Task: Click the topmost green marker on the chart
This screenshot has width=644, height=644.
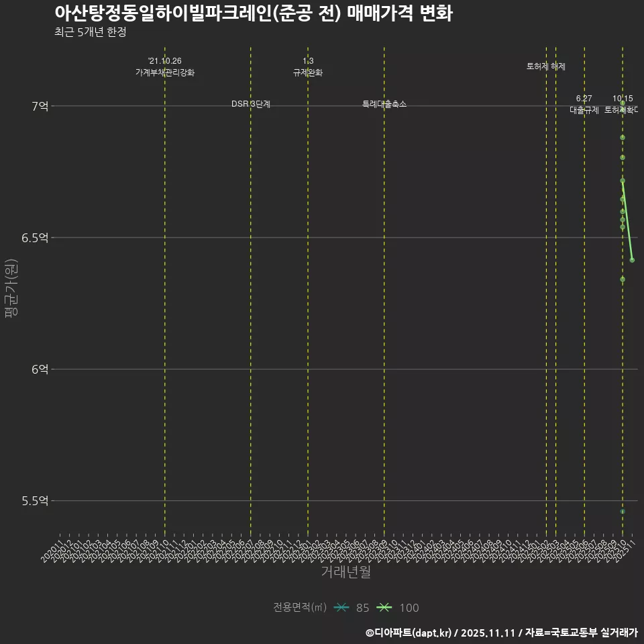Action: pos(622,103)
